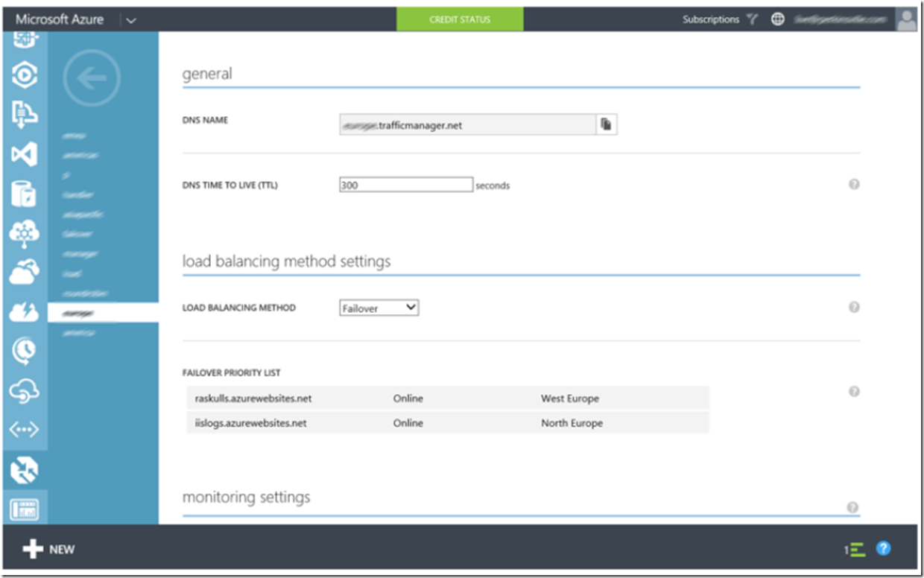This screenshot has width=924, height=578.
Task: Click the document with down-arrow sidebar icon
Action: click(24, 115)
